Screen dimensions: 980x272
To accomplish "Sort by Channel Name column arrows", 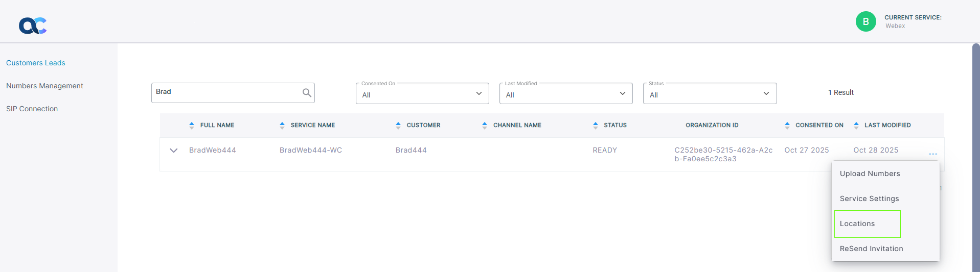I will (x=485, y=125).
